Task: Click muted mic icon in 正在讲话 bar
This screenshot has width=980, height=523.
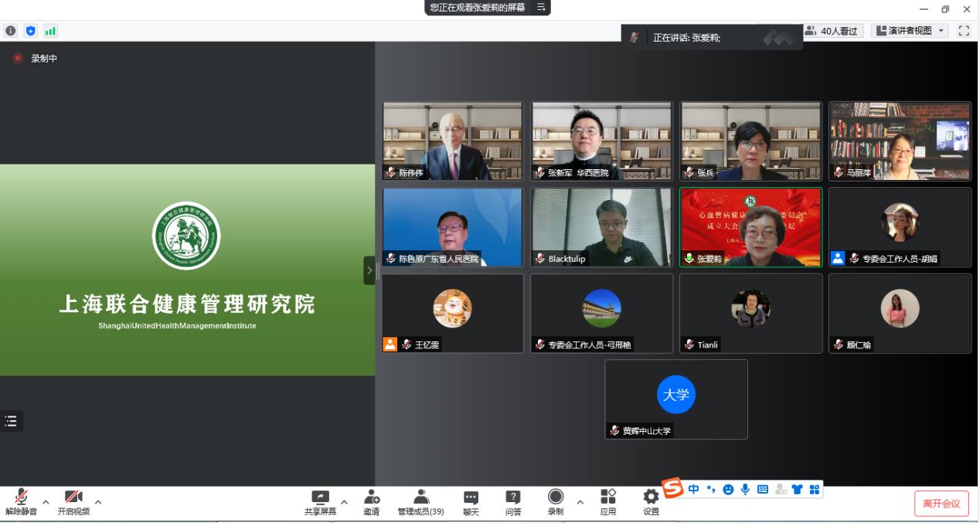Action: 634,37
